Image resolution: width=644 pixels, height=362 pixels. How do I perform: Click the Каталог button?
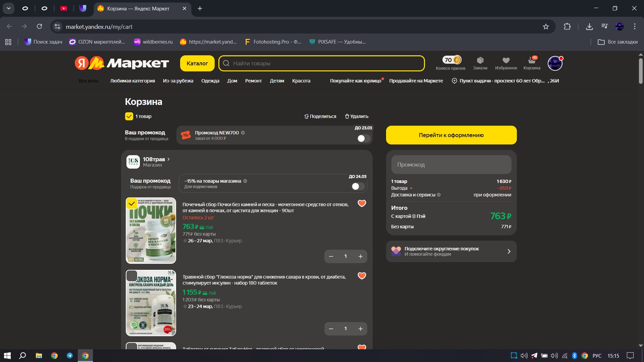[x=197, y=63]
